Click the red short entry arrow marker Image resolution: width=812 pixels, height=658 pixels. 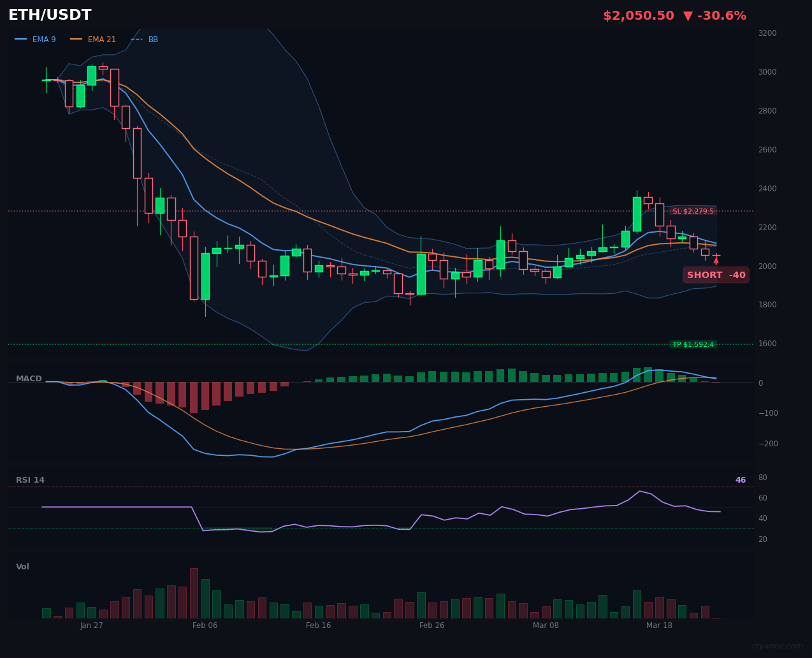point(716,261)
